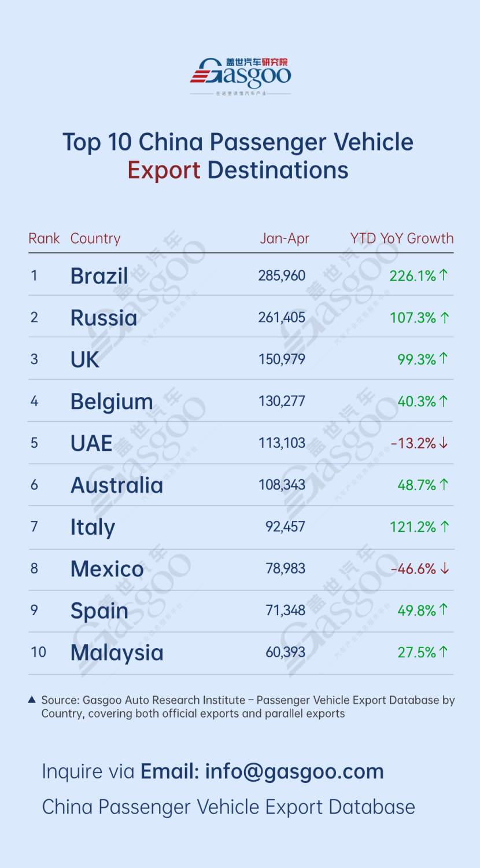480x868 pixels.
Task: Click the red down arrow beside UAE's -13.2%
Action: point(444,443)
